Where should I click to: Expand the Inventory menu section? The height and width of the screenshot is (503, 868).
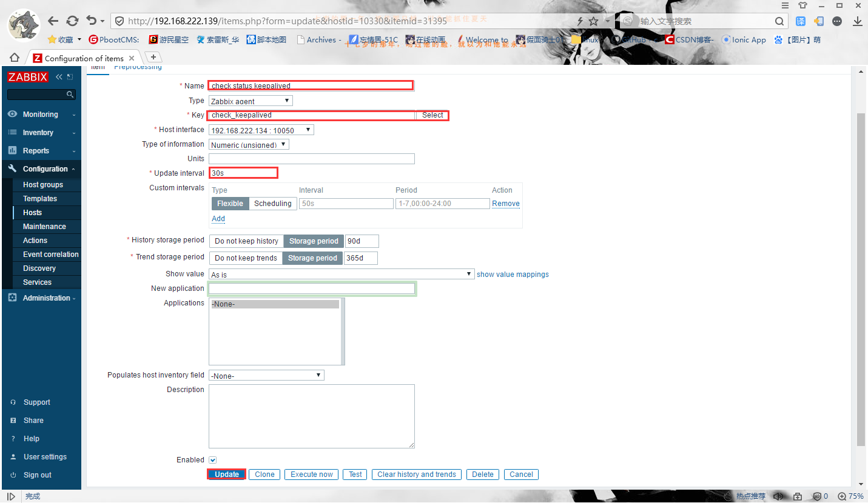[x=41, y=133]
